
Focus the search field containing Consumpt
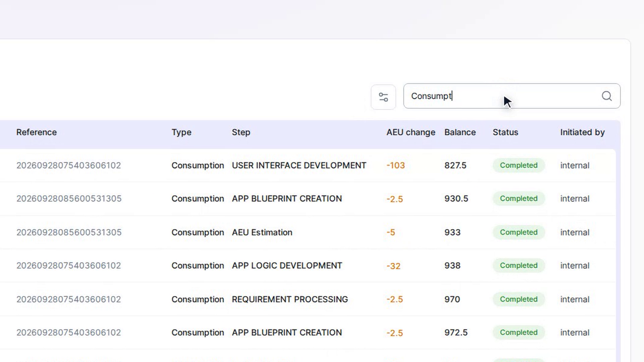pos(512,96)
